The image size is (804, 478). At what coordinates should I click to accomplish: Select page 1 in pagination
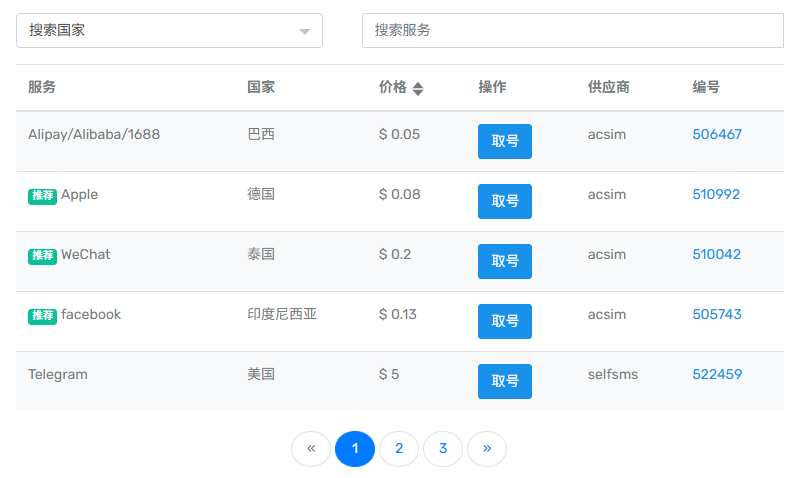click(355, 449)
